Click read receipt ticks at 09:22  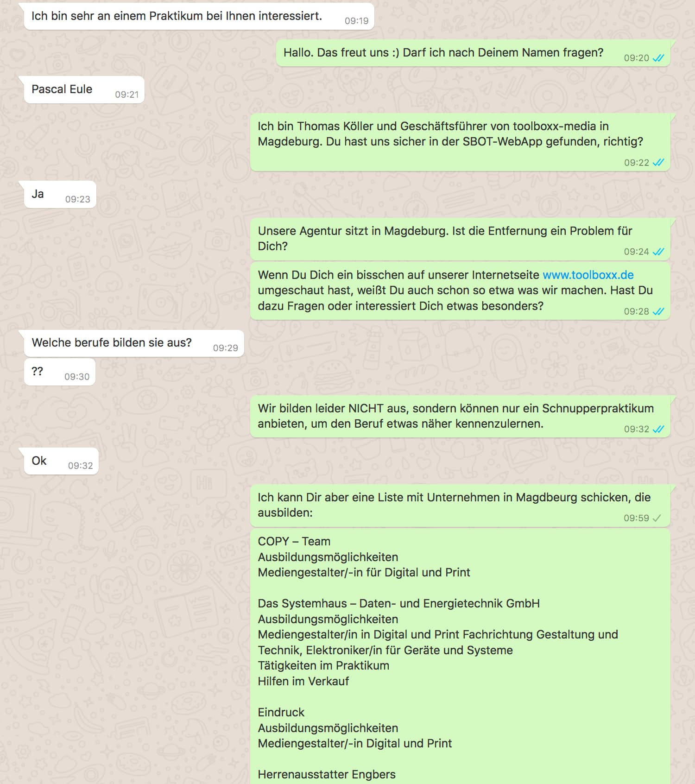[x=658, y=162]
